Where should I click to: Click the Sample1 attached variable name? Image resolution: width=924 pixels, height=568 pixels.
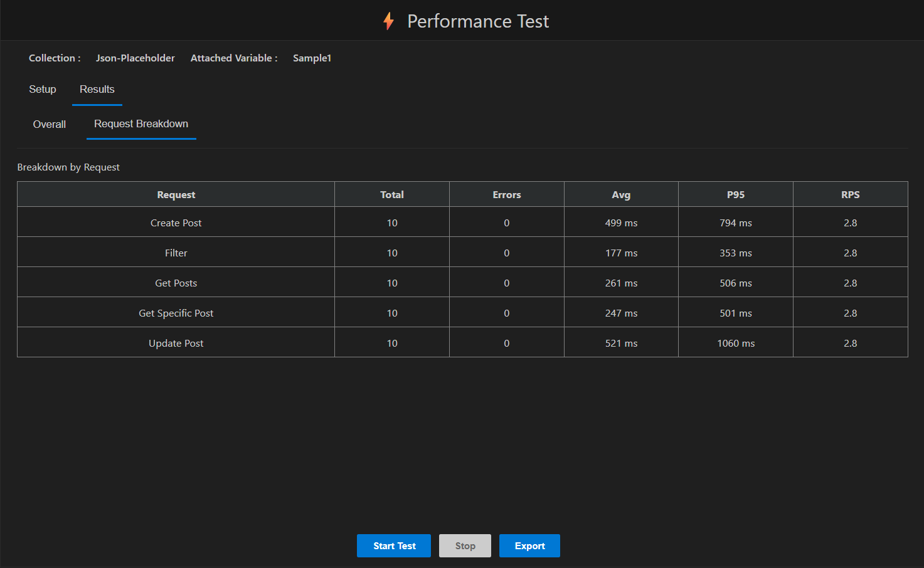pos(312,58)
